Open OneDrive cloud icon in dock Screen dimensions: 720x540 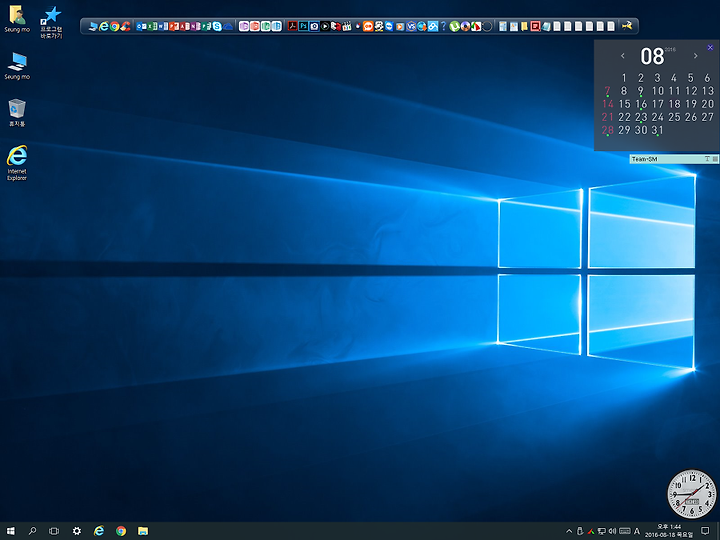228,27
